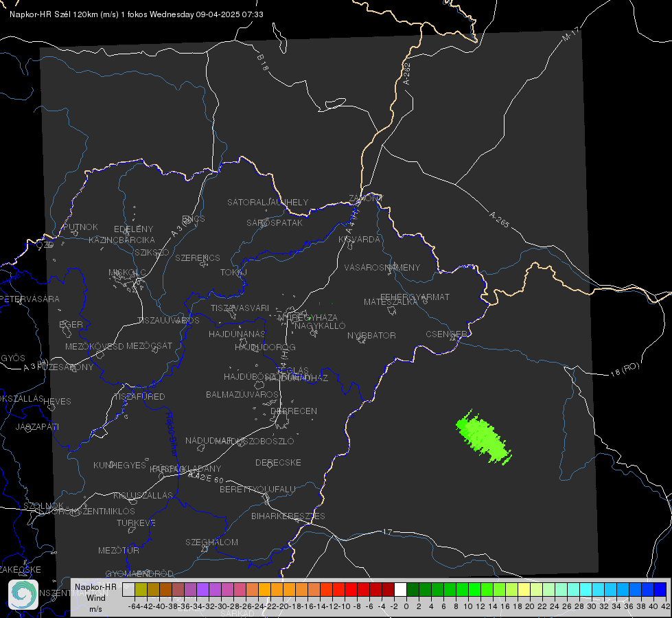Click the A-265 road label
This screenshot has width=672, height=618.
(499, 220)
